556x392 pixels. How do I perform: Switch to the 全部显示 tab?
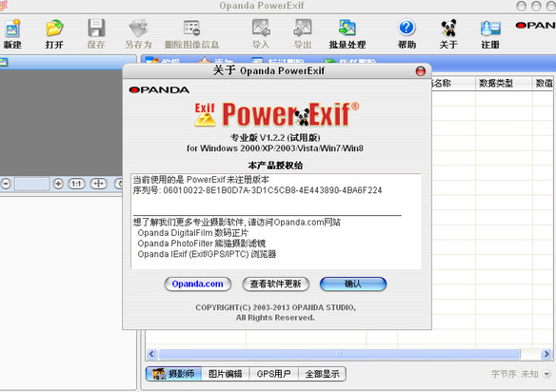(x=322, y=374)
